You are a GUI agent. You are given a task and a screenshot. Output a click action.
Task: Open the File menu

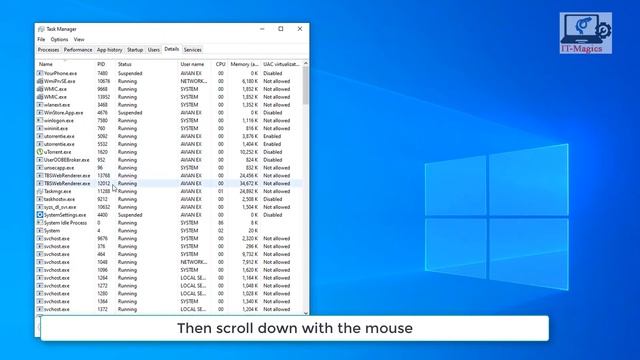(x=41, y=40)
